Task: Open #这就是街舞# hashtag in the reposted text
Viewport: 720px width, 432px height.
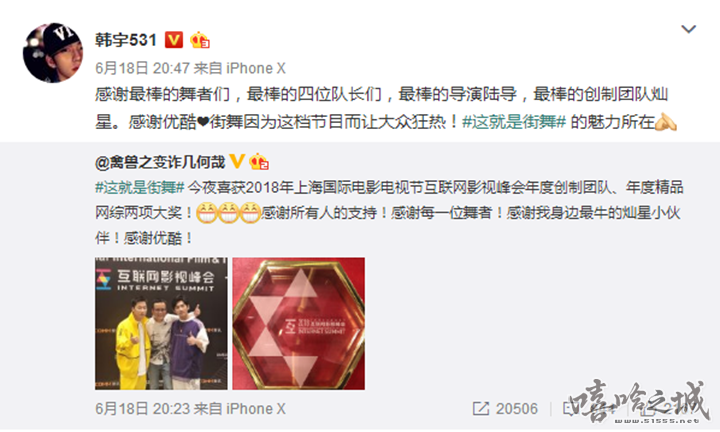Action: 140,187
